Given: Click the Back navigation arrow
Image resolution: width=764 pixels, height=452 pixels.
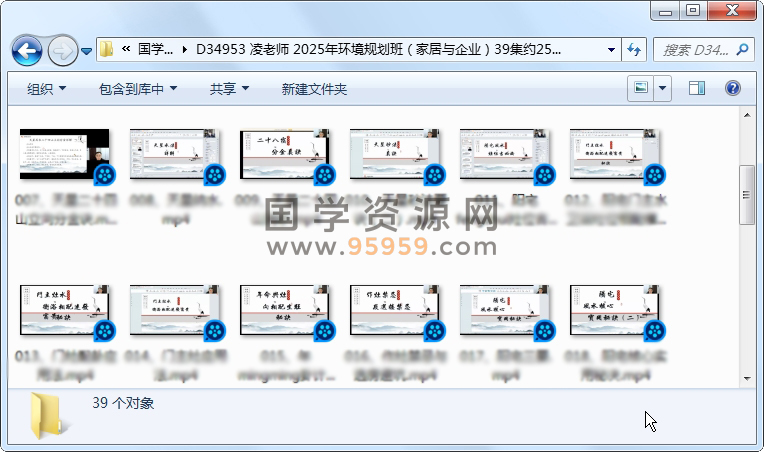Looking at the screenshot, I should click(27, 49).
